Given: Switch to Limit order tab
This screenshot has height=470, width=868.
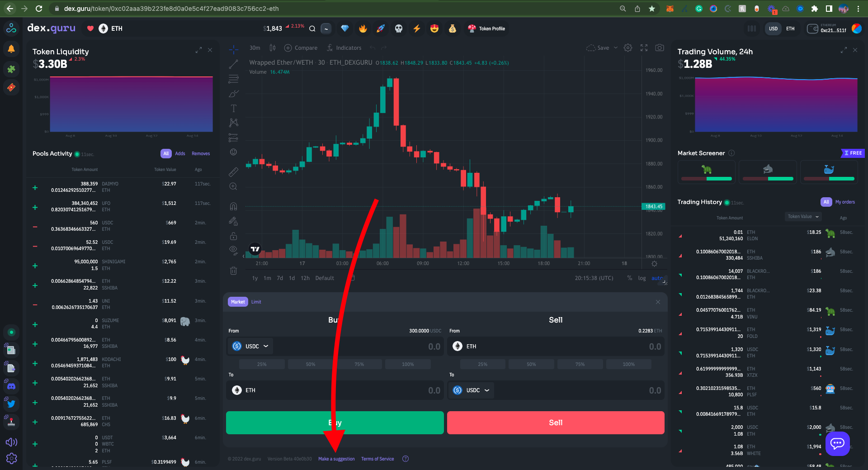Looking at the screenshot, I should click(x=256, y=302).
